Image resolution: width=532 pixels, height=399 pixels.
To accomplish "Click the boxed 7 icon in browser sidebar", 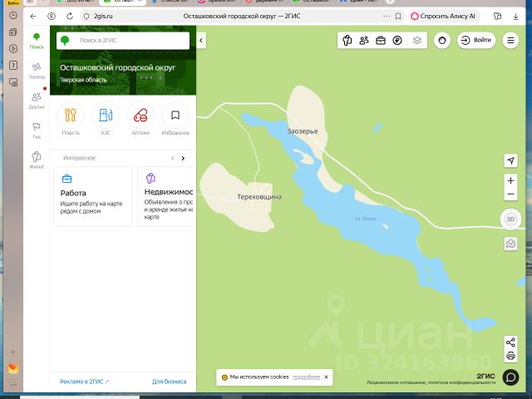I will tap(13, 65).
